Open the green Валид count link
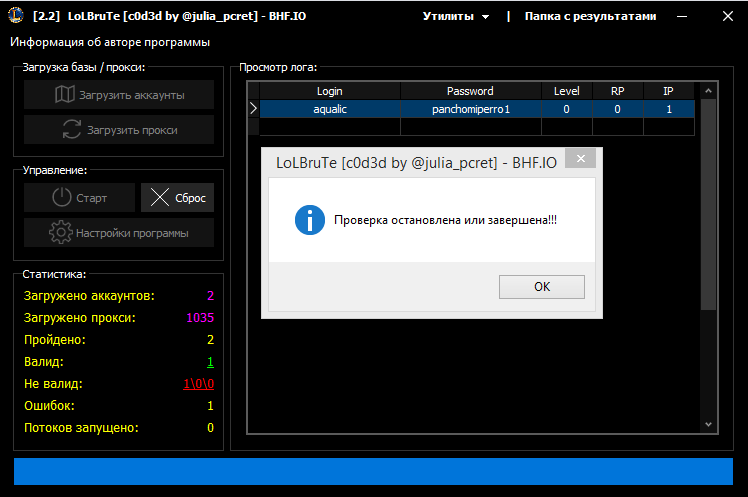 coord(210,361)
